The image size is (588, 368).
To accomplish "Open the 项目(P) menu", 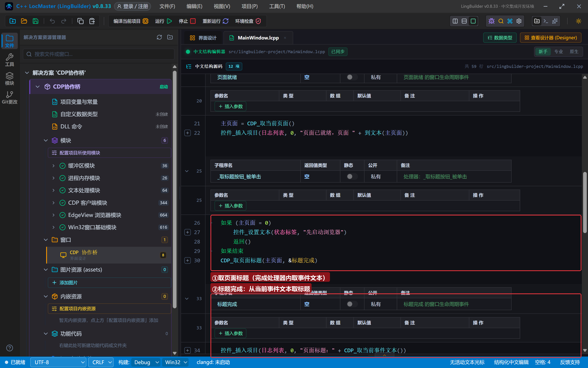I will tap(249, 6).
